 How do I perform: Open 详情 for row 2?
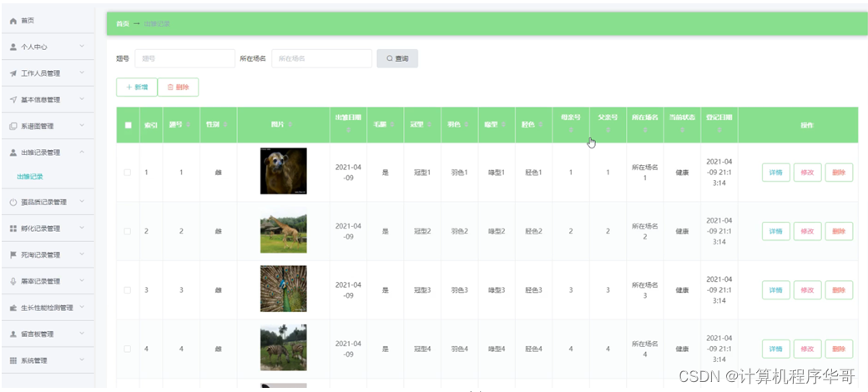tap(775, 231)
